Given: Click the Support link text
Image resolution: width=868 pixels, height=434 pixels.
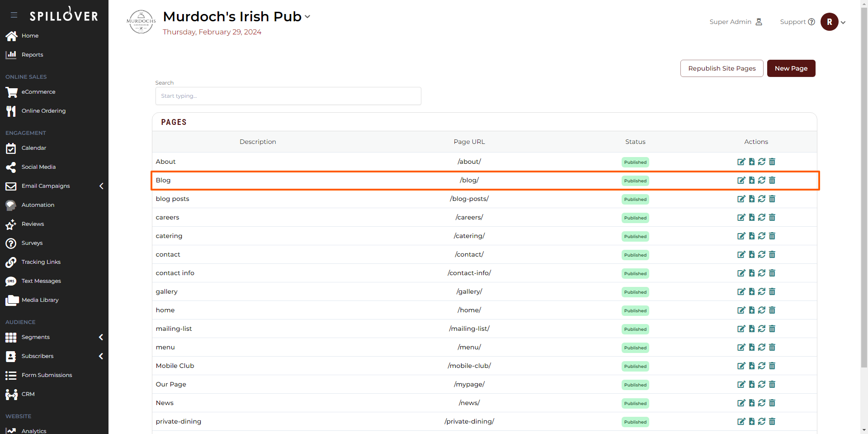Looking at the screenshot, I should (793, 22).
